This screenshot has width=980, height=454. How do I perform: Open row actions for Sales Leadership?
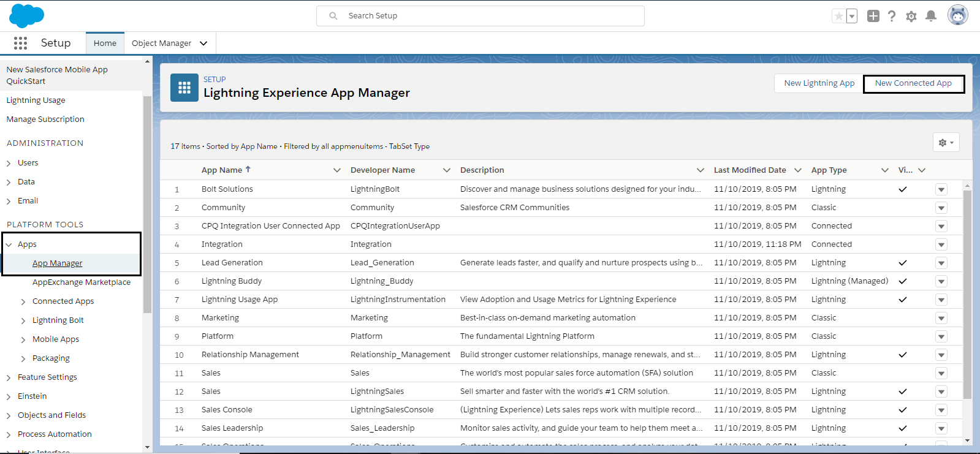pos(941,428)
